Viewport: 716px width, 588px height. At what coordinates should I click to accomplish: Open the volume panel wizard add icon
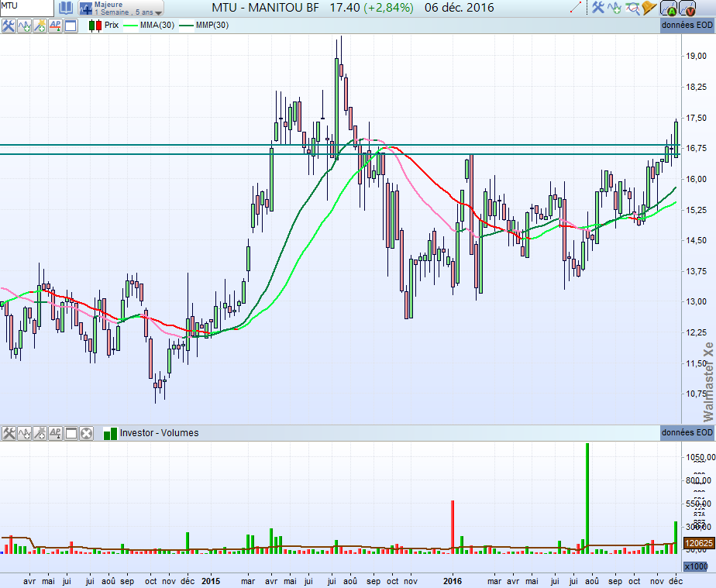pos(40,433)
